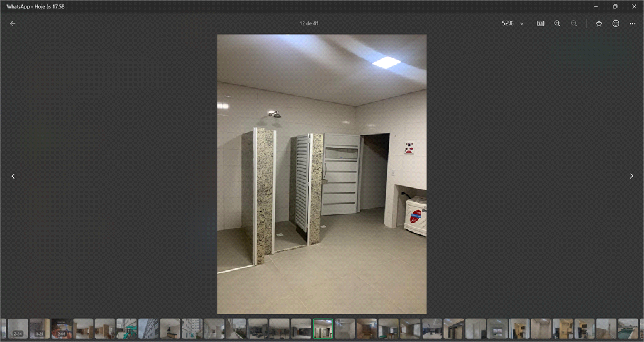
Task: Click the displayed bathroom photo
Action: pos(321,174)
